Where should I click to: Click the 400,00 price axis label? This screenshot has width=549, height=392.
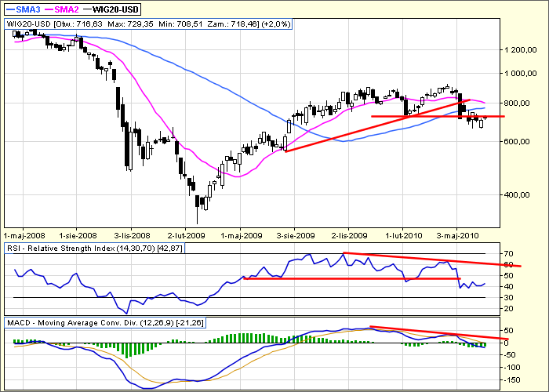(517, 195)
